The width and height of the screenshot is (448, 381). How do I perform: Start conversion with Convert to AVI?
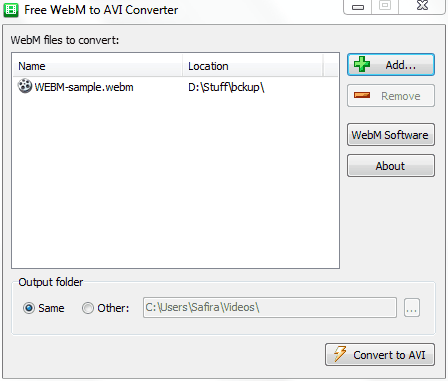380,355
